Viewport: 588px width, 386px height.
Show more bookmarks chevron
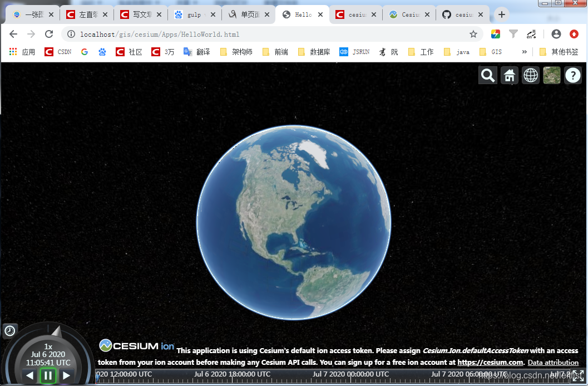(524, 52)
